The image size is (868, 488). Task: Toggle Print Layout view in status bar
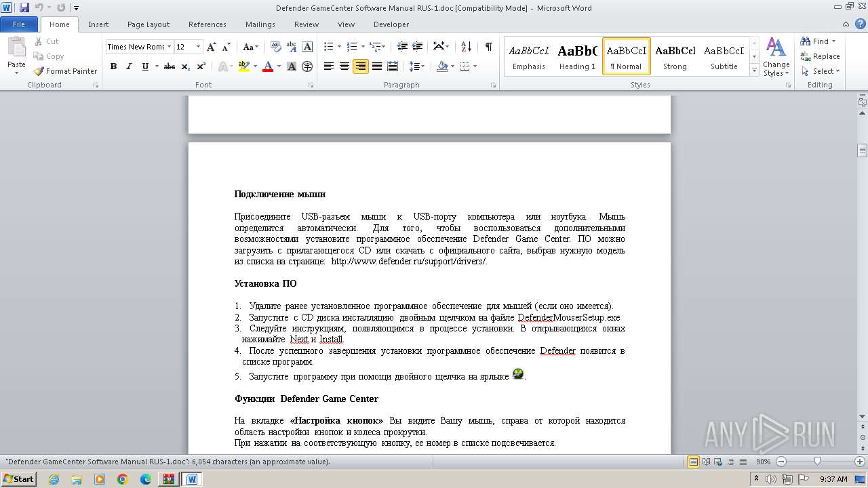tap(694, 462)
